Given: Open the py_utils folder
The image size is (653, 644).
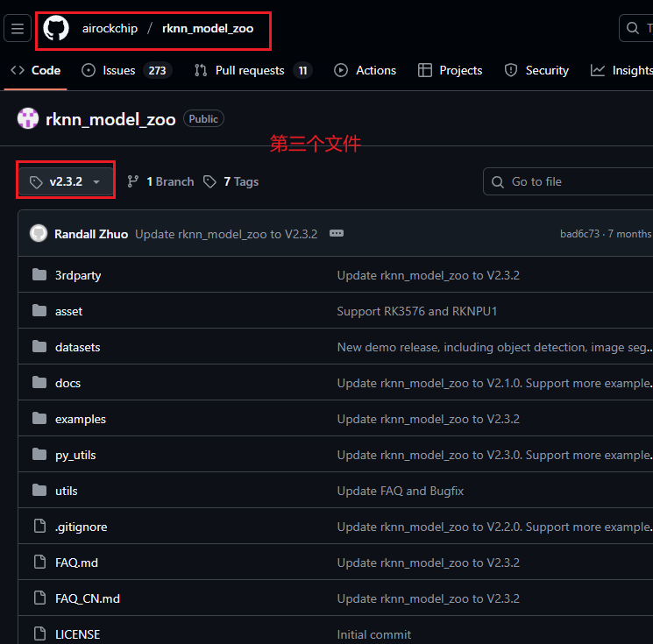Looking at the screenshot, I should coord(75,455).
